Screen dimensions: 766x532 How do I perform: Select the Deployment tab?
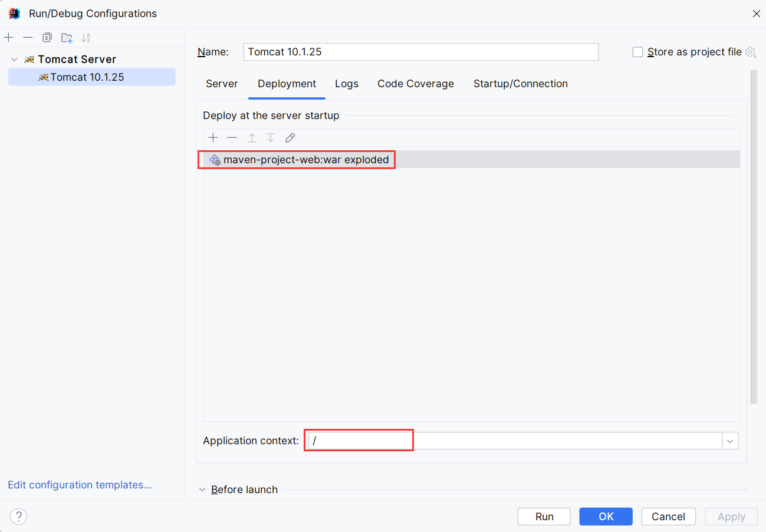(x=287, y=84)
